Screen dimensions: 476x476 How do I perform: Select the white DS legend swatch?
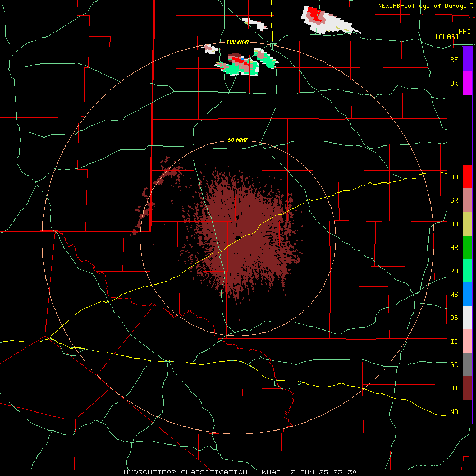tap(467, 317)
